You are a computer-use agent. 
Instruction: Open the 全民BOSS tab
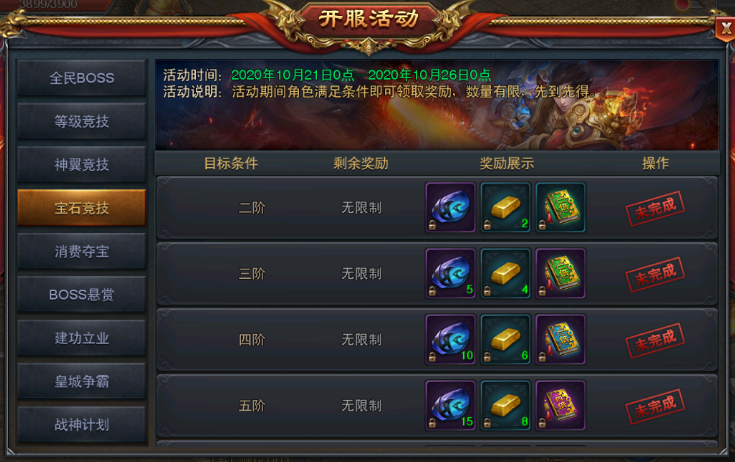[82, 78]
